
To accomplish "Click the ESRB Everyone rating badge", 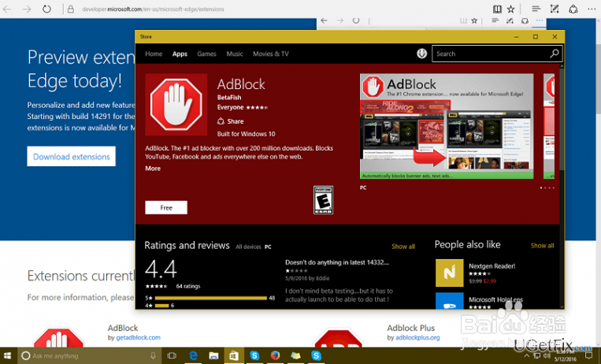I will point(323,200).
